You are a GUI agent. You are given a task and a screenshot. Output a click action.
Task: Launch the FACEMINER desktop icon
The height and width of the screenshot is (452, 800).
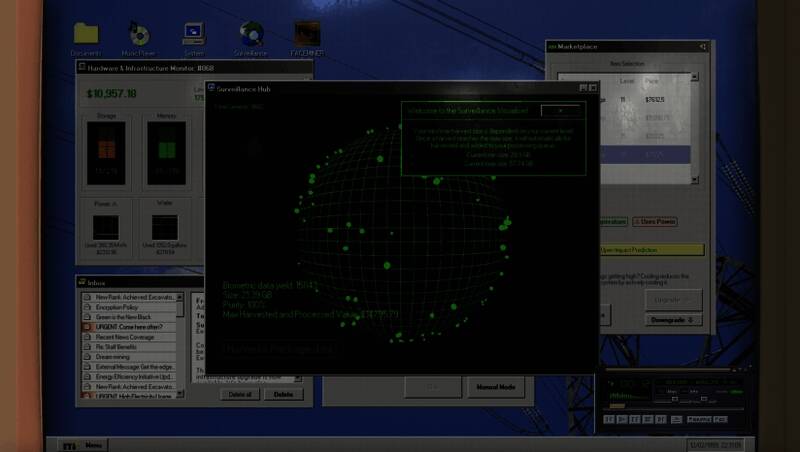[x=307, y=37]
